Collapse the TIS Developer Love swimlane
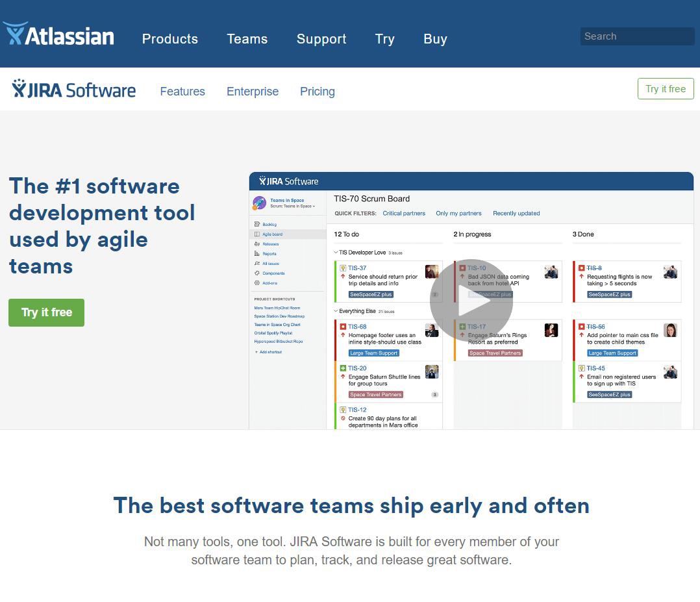This screenshot has width=700, height=602. tap(336, 253)
